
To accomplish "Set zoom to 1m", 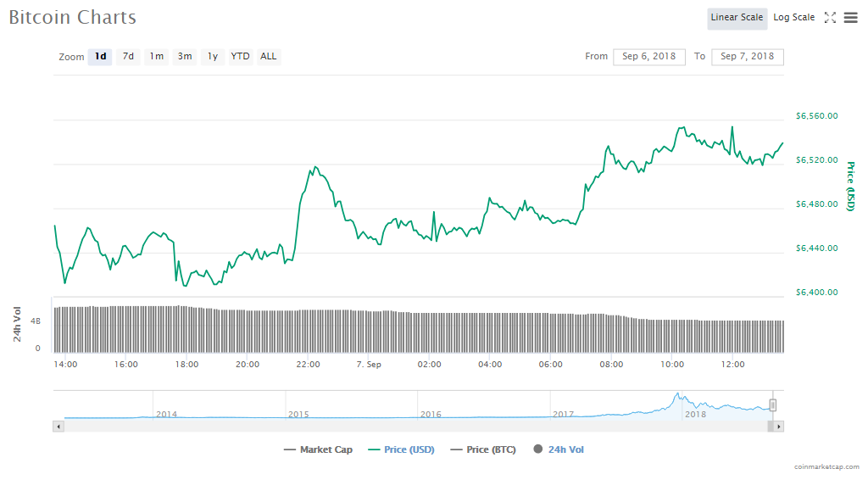I will click(x=156, y=57).
